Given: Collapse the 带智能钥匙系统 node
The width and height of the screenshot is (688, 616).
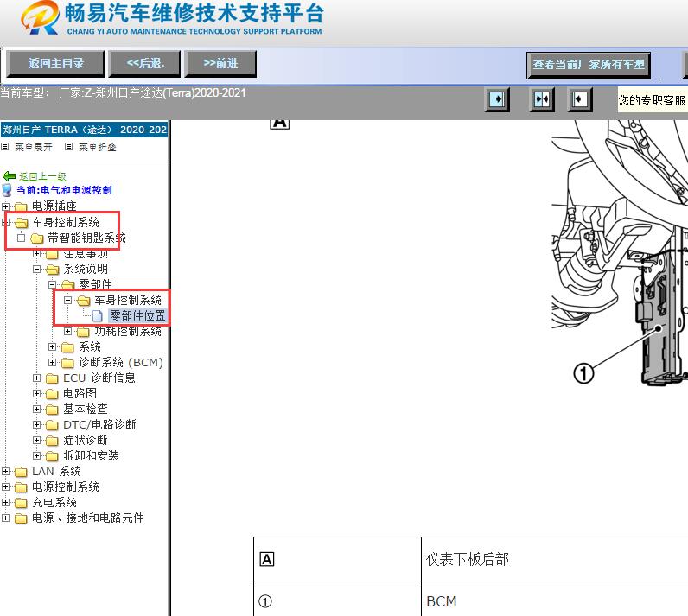Looking at the screenshot, I should (21, 238).
